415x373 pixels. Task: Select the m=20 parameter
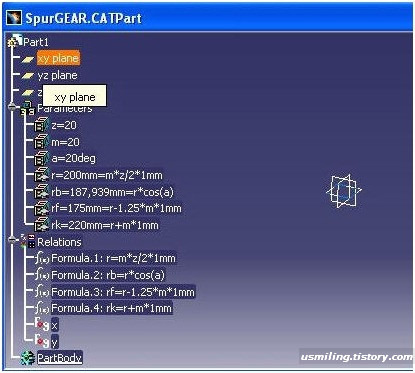point(65,142)
